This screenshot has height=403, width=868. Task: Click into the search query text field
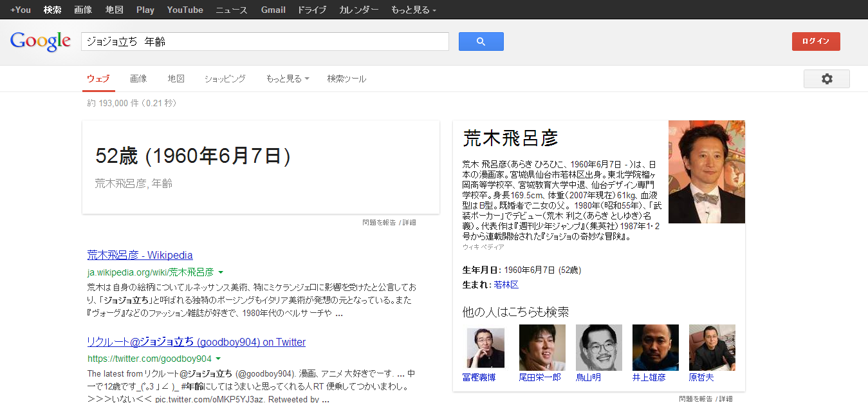[x=264, y=42]
